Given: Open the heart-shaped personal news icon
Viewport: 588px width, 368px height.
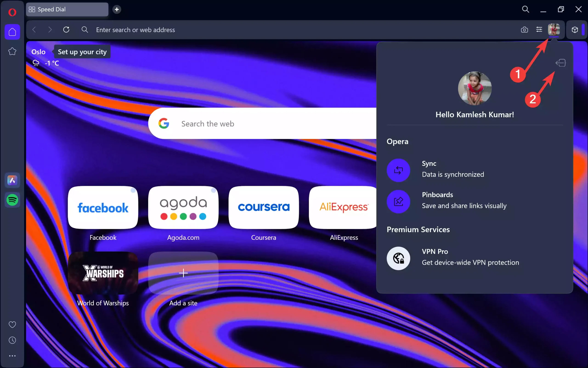Looking at the screenshot, I should 12,324.
